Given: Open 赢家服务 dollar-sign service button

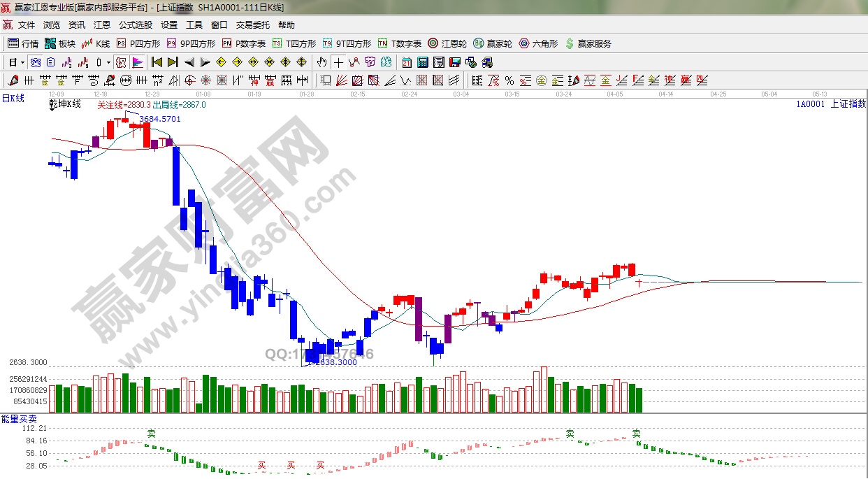Looking at the screenshot, I should click(x=588, y=43).
